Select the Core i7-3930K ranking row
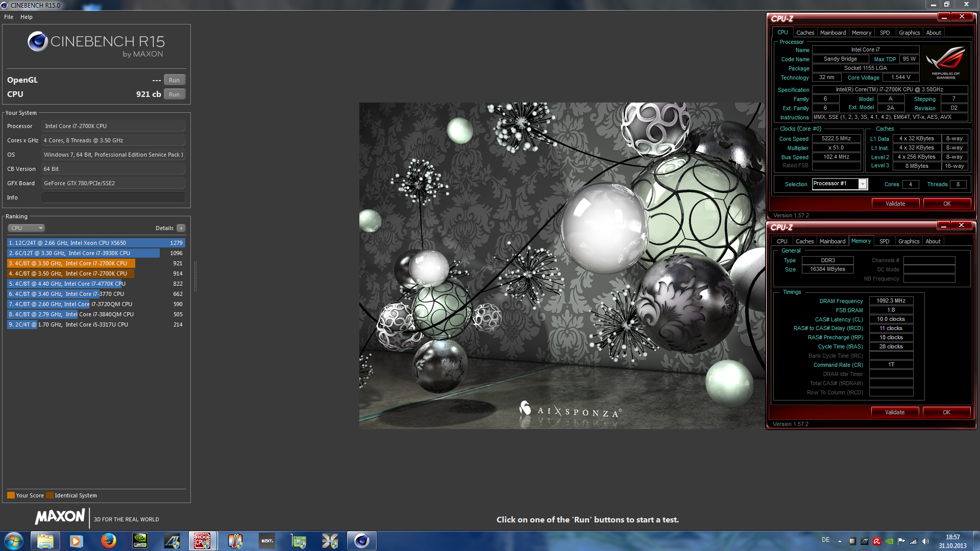 tap(96, 253)
